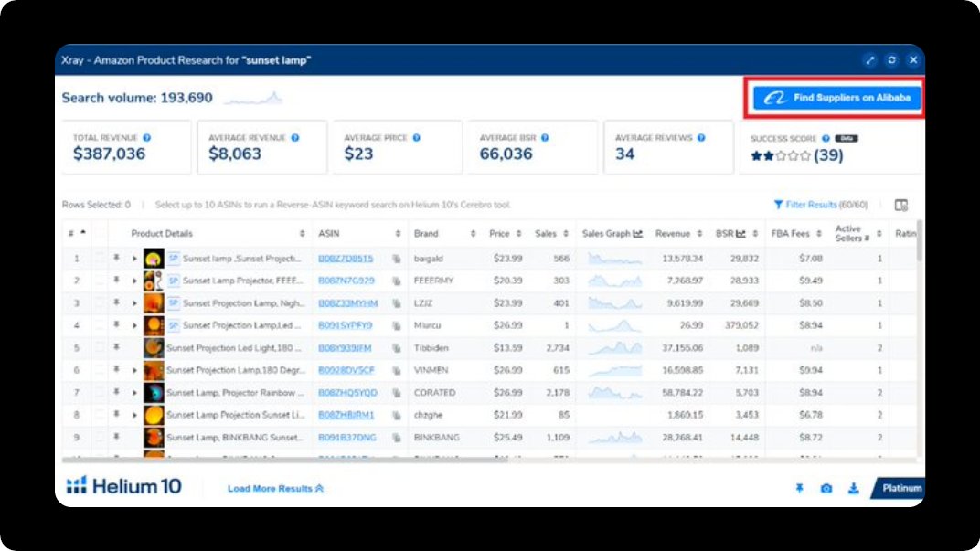Viewport: 980px width, 551px height.
Task: Open Filter Results
Action: pos(821,205)
